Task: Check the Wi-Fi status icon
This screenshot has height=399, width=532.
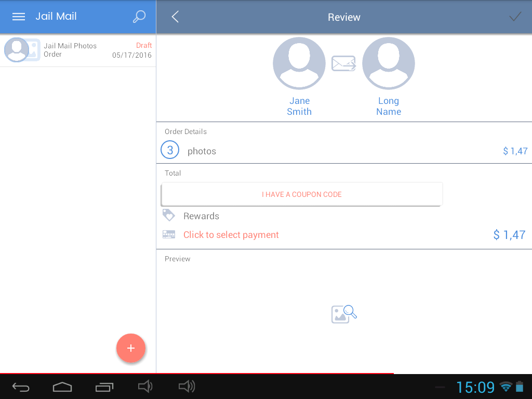Action: click(506, 387)
